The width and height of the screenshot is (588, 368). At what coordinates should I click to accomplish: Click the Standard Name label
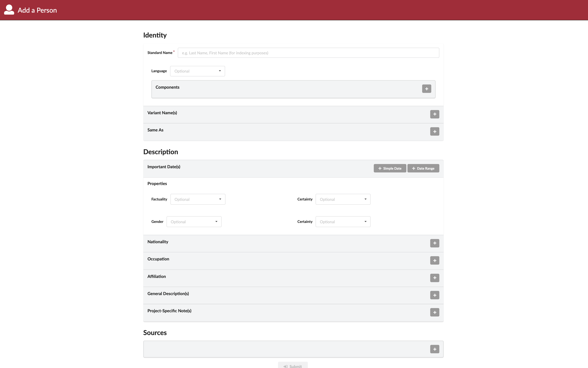[160, 53]
